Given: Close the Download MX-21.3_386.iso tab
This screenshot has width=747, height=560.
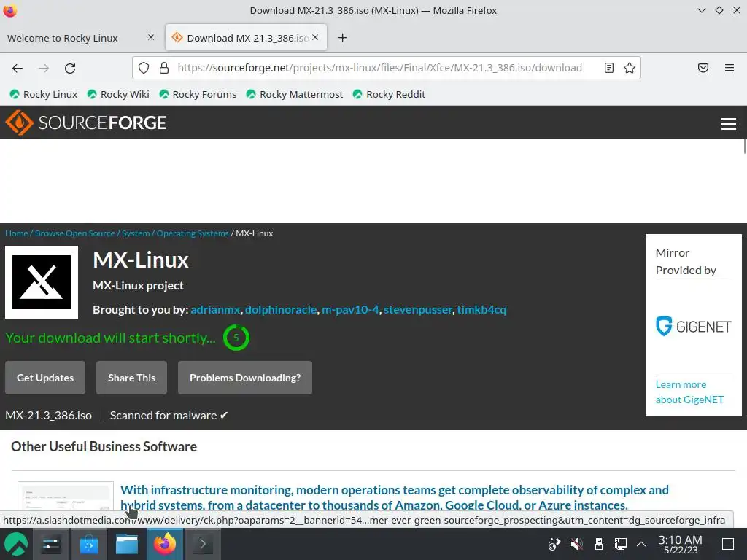Looking at the screenshot, I should click(315, 37).
